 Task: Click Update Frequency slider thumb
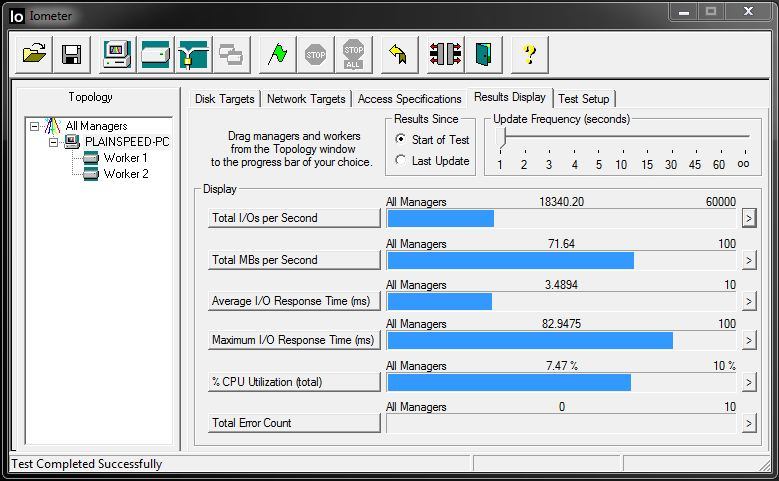tap(502, 138)
